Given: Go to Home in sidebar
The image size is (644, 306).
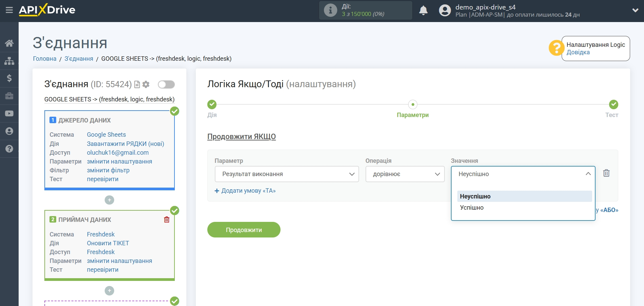Looking at the screenshot, I should pos(9,43).
